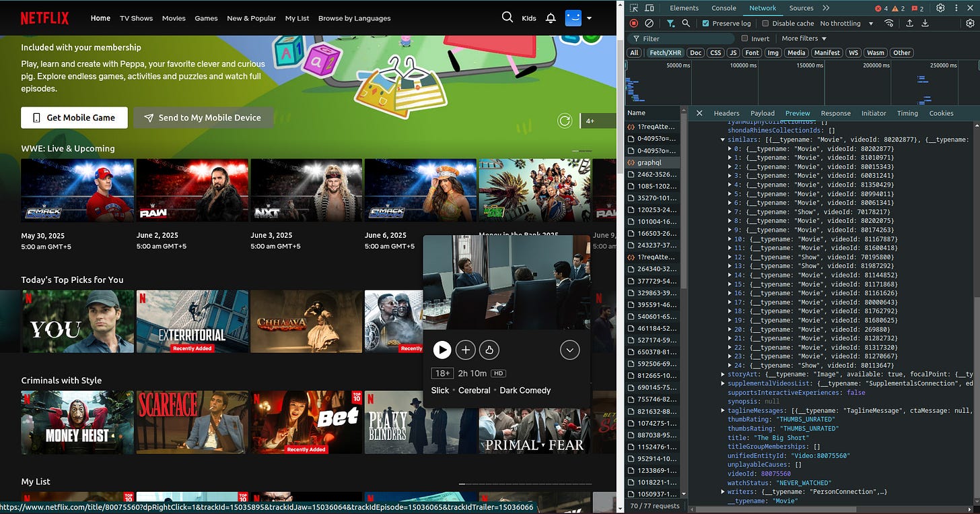
Task: Open DevTools three-dot customize menu
Action: (x=956, y=8)
